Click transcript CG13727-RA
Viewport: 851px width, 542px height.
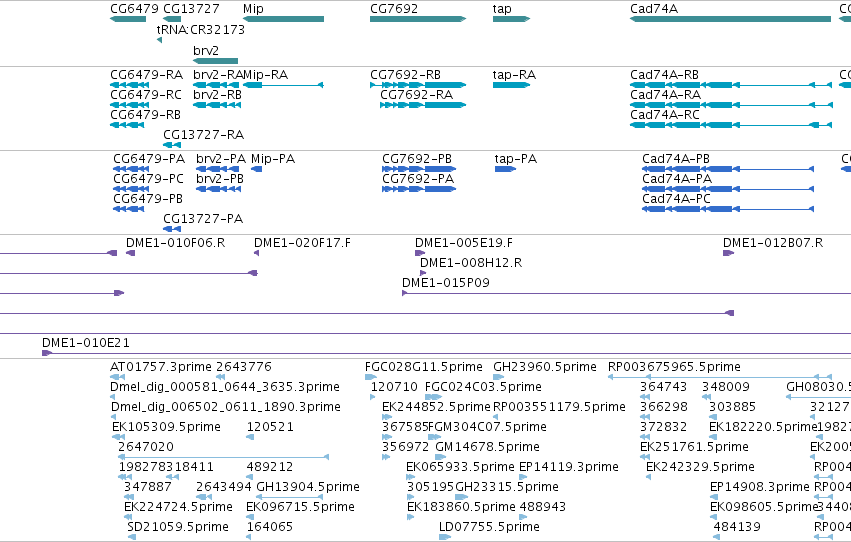tap(172, 145)
